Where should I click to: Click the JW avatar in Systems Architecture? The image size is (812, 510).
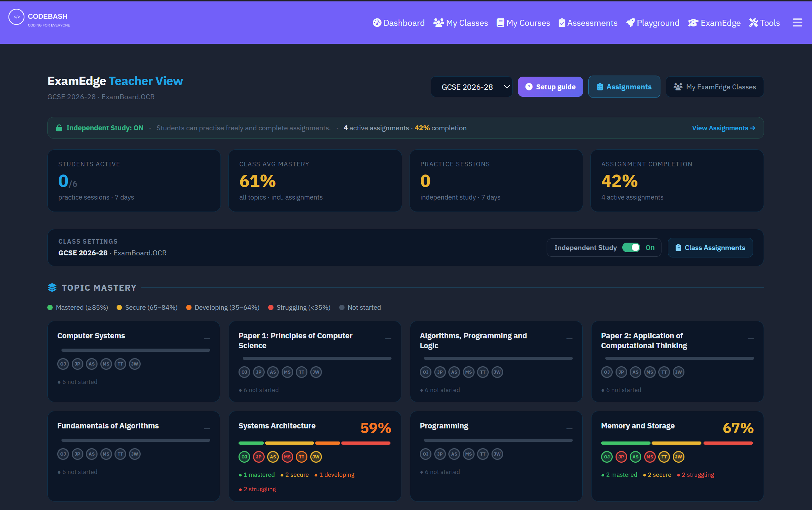click(316, 457)
